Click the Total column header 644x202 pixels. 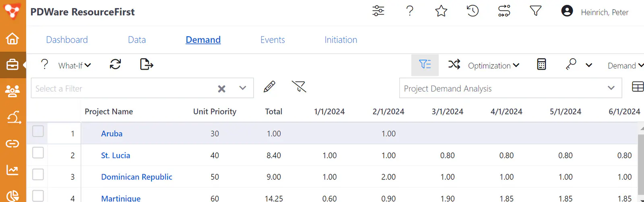(274, 112)
